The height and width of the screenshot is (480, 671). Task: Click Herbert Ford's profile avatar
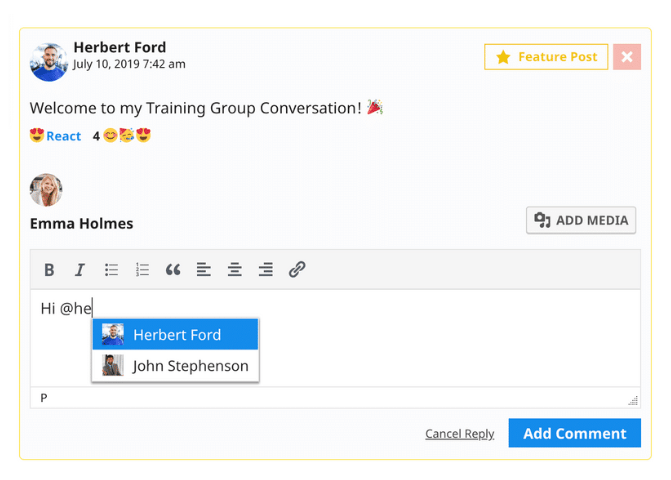click(49, 62)
